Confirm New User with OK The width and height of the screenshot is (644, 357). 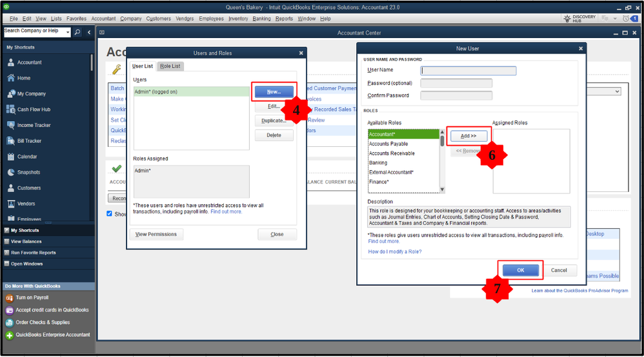[520, 271]
